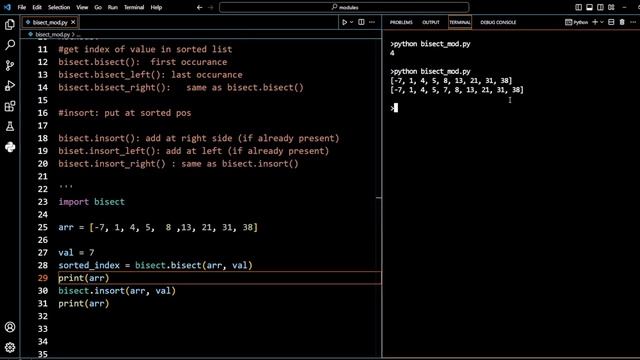Create a new terminal with plus icon

point(595,22)
